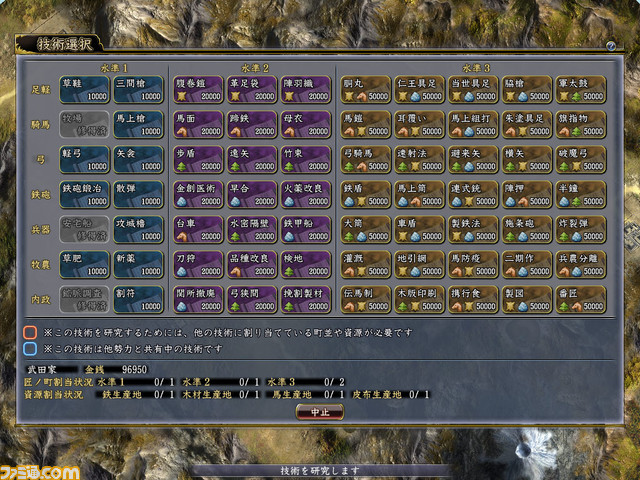The image size is (640, 480).
Task: Select the 水密隔壁 technology
Action: [x=252, y=230]
